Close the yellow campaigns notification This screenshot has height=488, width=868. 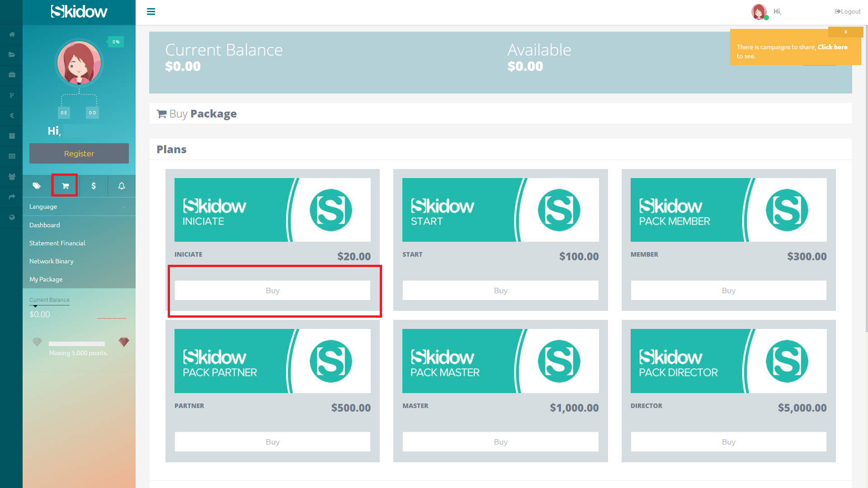pos(845,32)
